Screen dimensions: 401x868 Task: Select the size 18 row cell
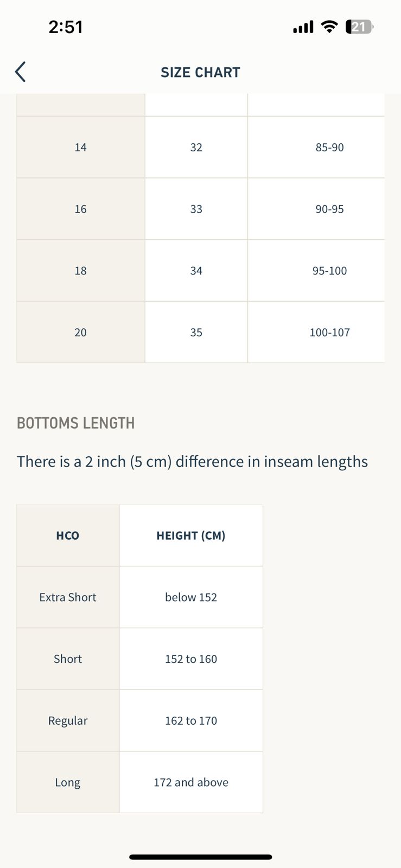pyautogui.click(x=80, y=271)
